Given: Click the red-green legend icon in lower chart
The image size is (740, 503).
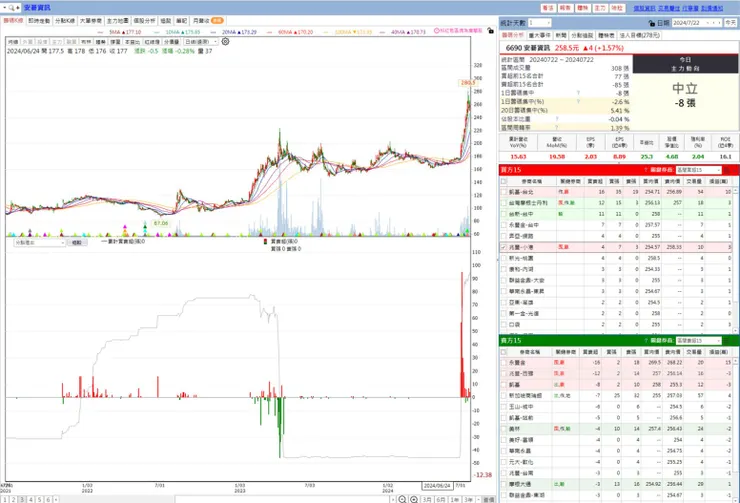Looking at the screenshot, I should pyautogui.click(x=265, y=242).
